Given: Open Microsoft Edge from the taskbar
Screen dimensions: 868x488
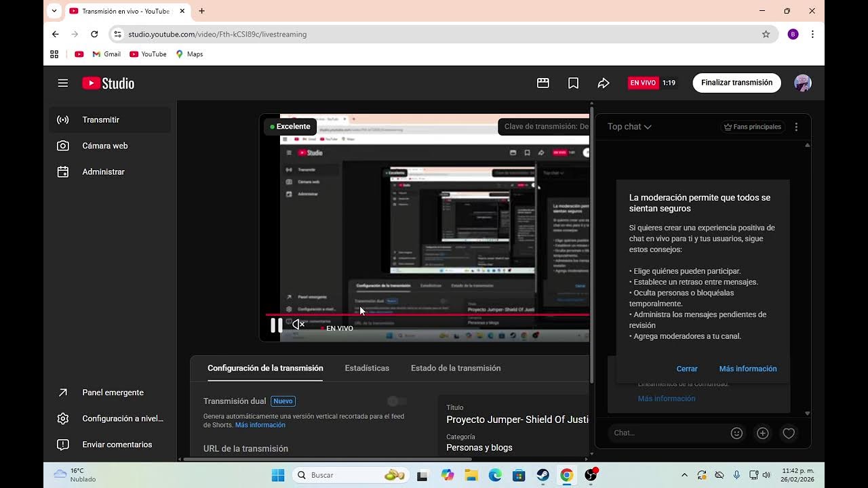Looking at the screenshot, I should tap(495, 475).
